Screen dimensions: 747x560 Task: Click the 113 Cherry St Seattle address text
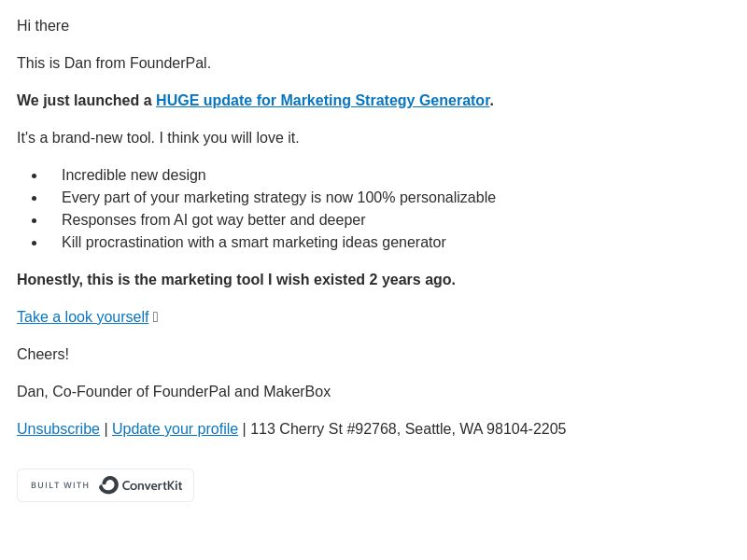click(408, 429)
